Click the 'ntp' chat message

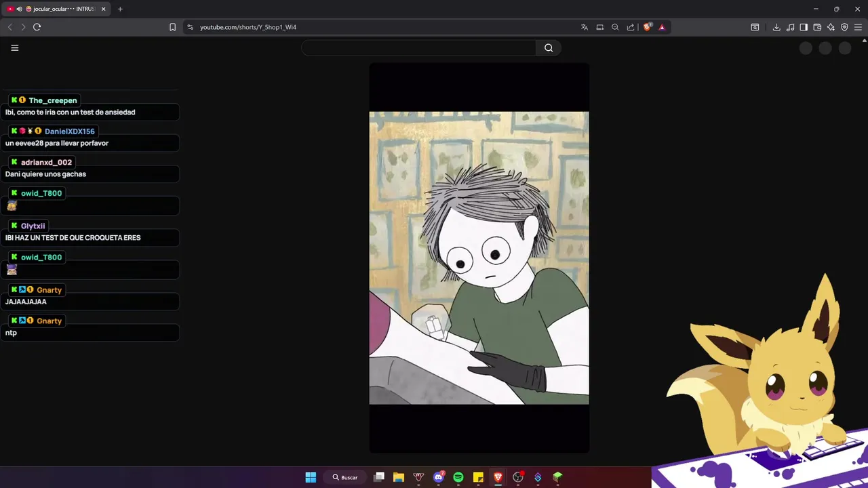click(x=11, y=333)
